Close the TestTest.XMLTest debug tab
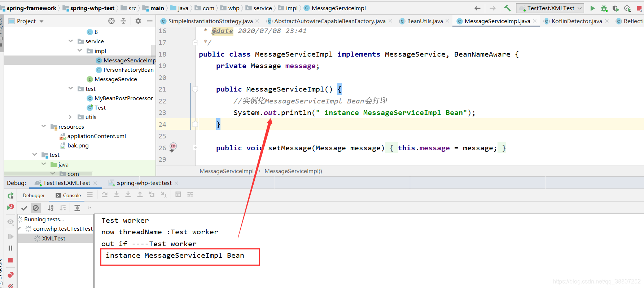The height and width of the screenshot is (288, 644). 95,183
